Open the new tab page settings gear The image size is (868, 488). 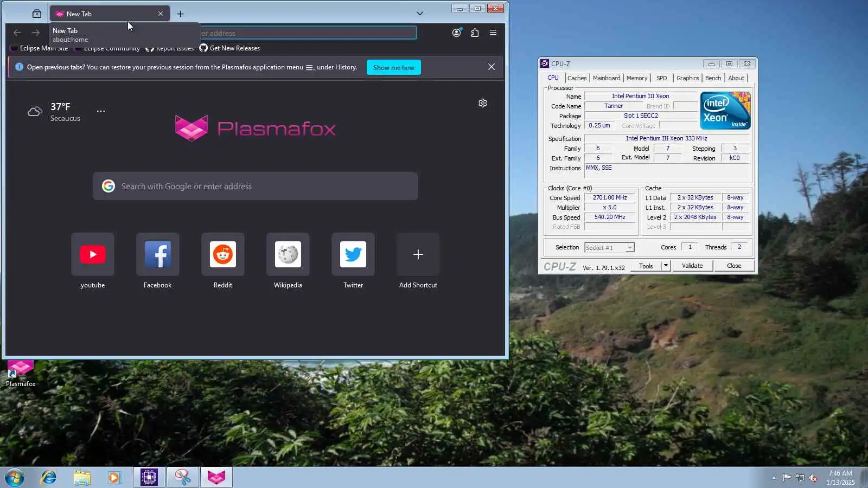tap(483, 103)
